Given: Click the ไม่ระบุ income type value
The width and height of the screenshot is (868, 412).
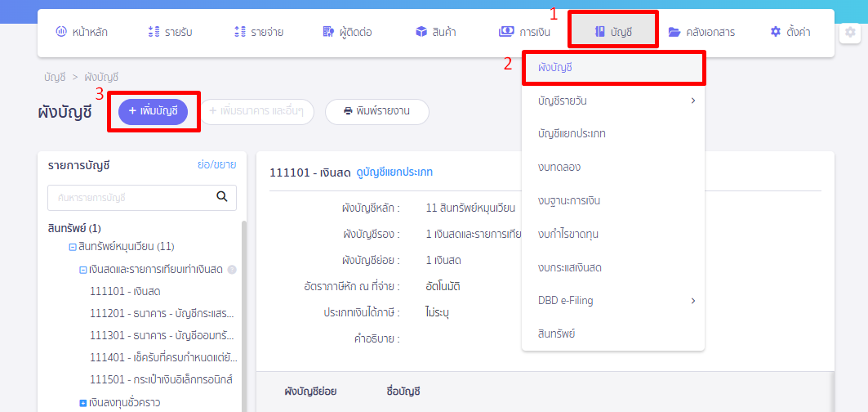Looking at the screenshot, I should tap(438, 312).
